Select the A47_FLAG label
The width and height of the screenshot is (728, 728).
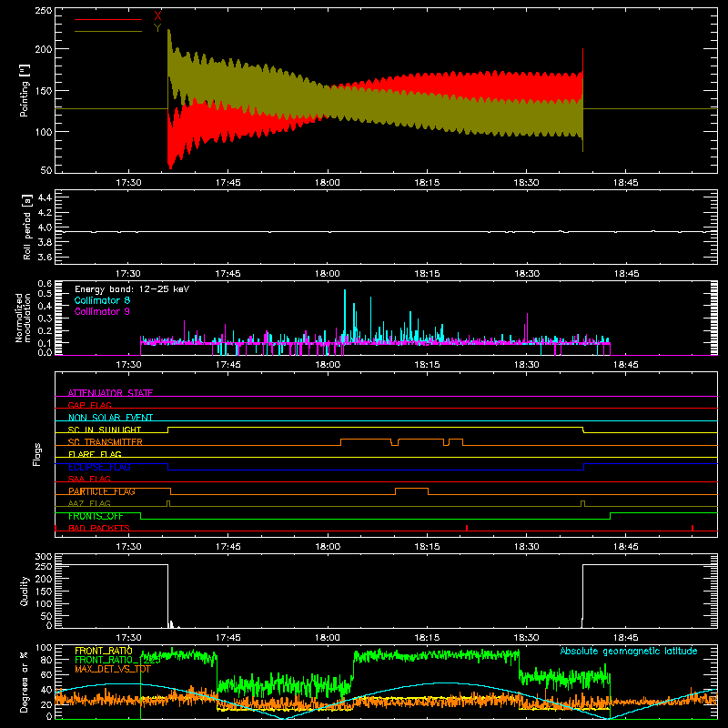click(x=89, y=503)
